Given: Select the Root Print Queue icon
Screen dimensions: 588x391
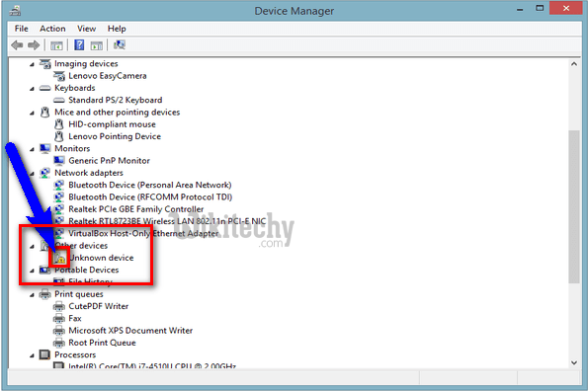Looking at the screenshot, I should tap(59, 343).
